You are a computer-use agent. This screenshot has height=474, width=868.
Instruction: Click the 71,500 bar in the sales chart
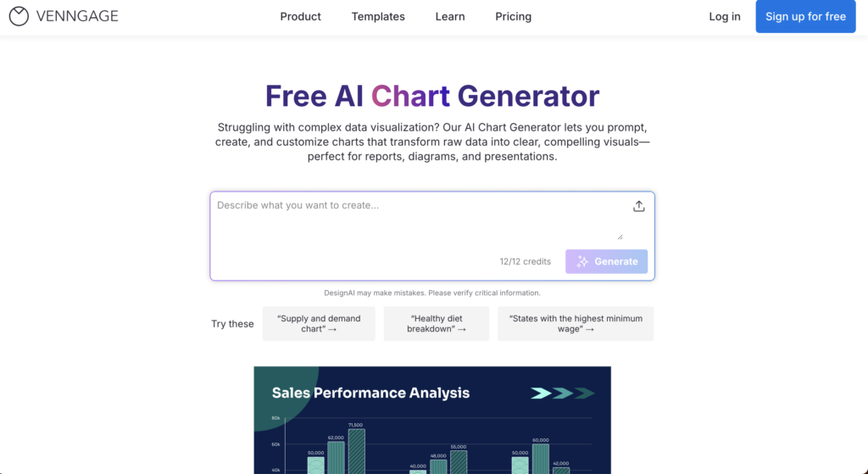356,451
